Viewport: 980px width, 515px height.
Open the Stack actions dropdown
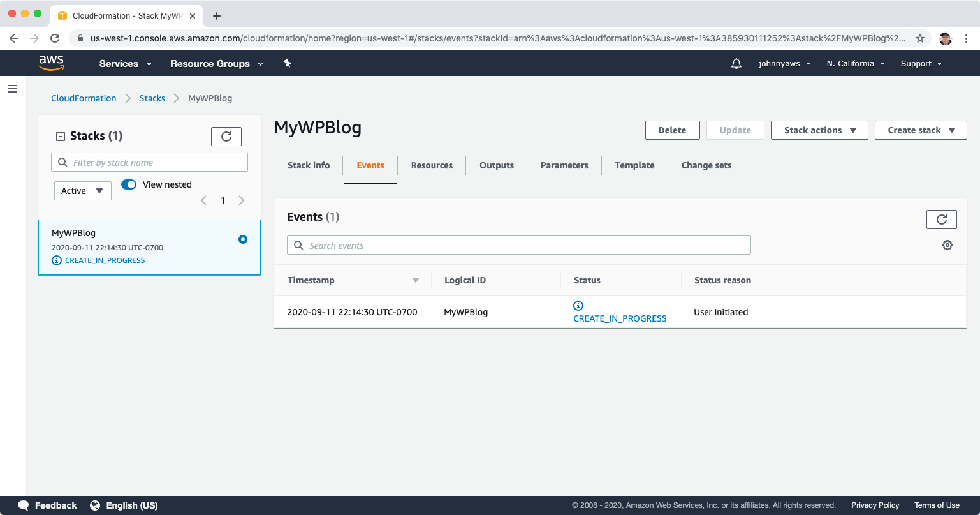819,130
